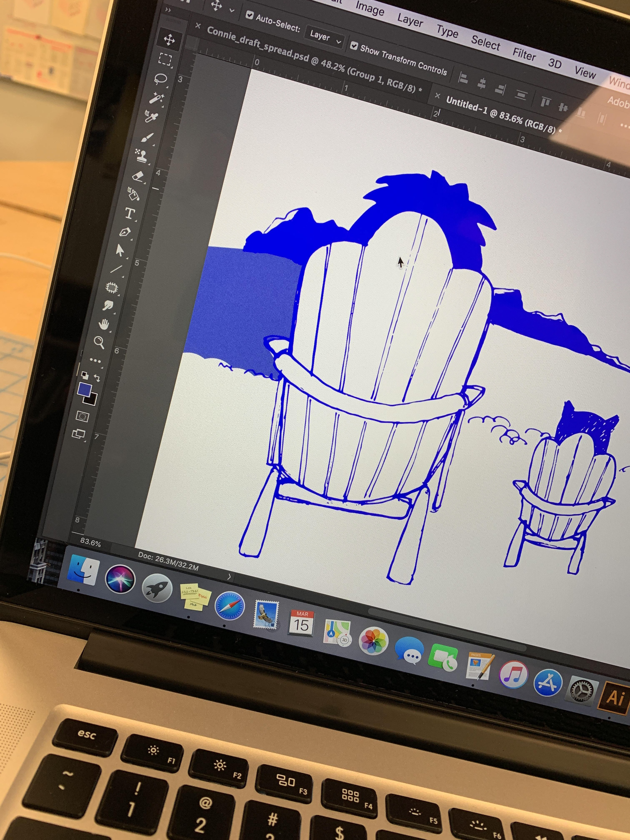Select the Rectangular Marquee tool
The image size is (630, 840).
pyautogui.click(x=165, y=60)
